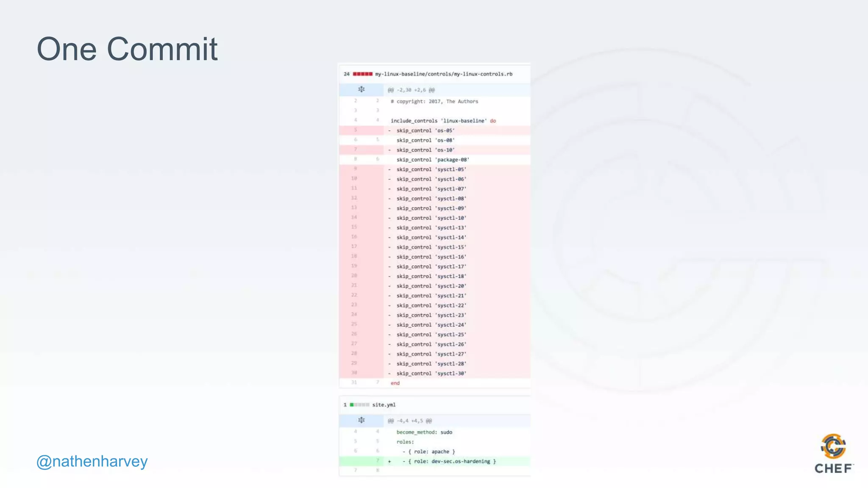The width and height of the screenshot is (868, 488).
Task: Click the Chef logo
Action: [x=834, y=453]
